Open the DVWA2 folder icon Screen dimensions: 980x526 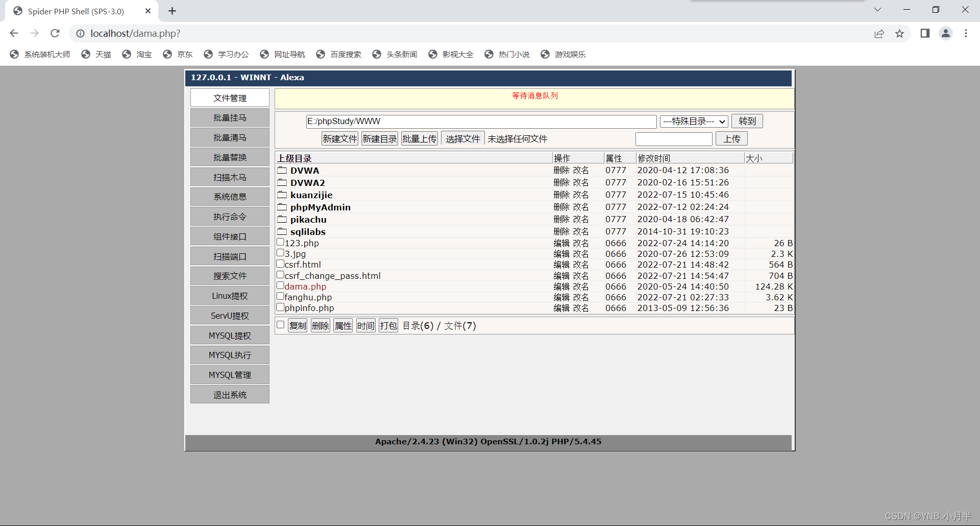(x=282, y=182)
